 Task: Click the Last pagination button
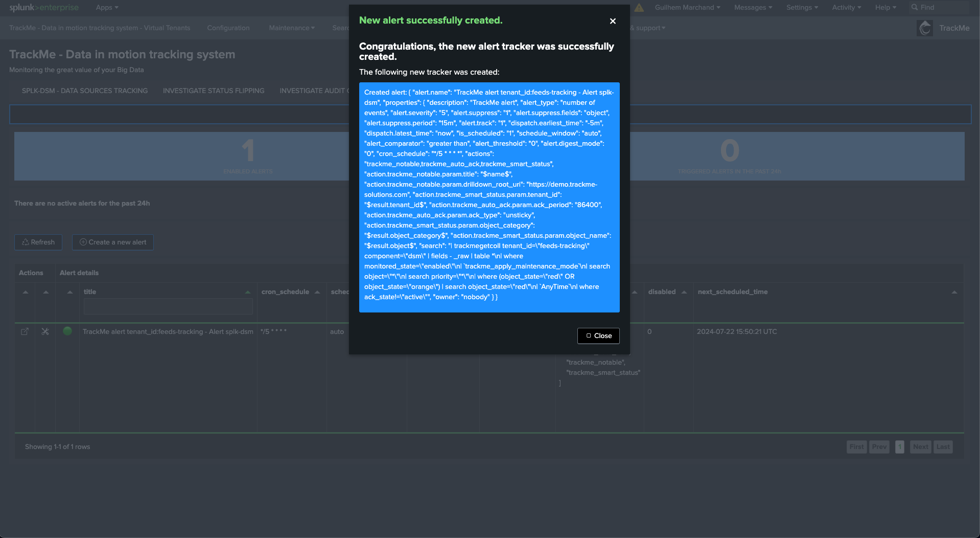943,446
